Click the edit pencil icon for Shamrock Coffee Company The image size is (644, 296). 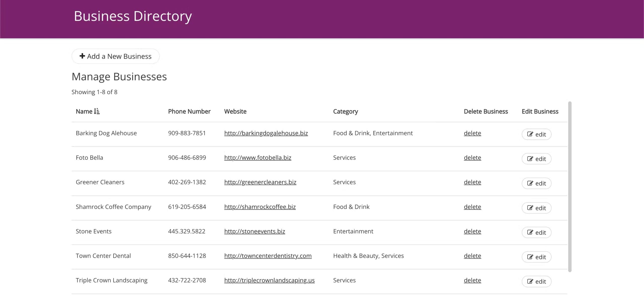530,208
